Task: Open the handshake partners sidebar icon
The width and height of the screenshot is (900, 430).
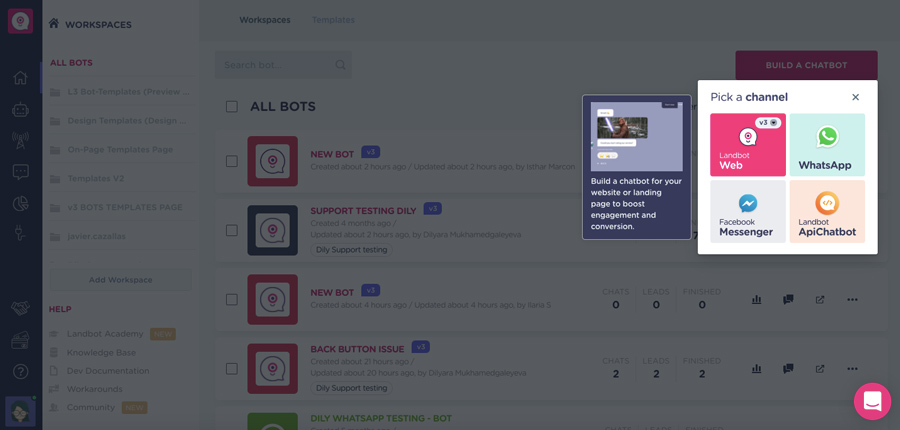Action: click(x=20, y=308)
